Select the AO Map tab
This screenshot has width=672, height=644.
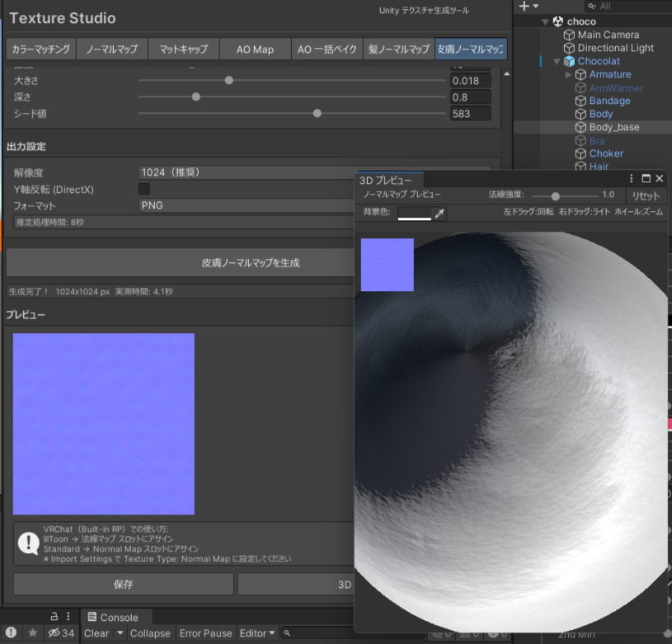256,49
